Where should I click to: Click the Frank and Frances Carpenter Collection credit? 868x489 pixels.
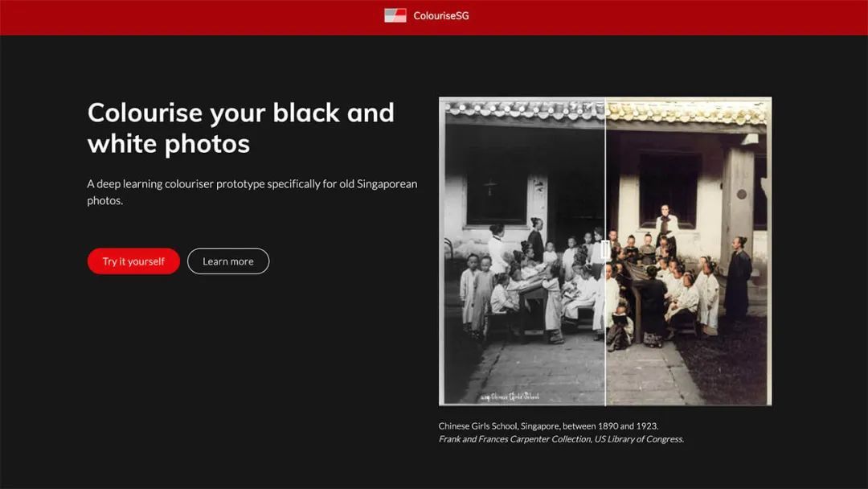561,439
